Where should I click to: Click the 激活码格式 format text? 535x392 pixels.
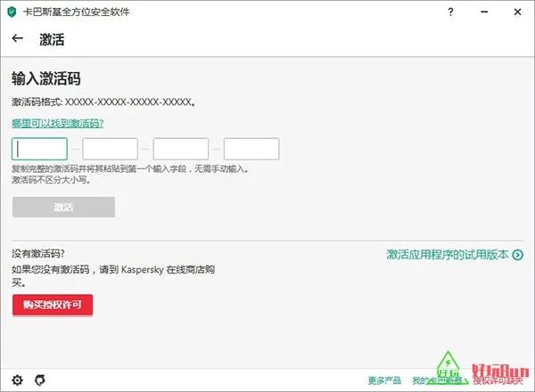pos(103,102)
